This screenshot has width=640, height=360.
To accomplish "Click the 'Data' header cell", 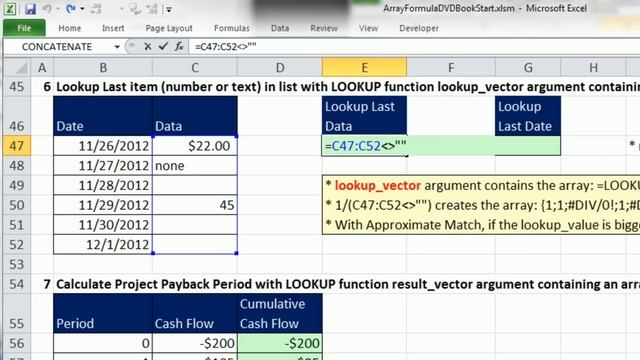I will [x=195, y=116].
